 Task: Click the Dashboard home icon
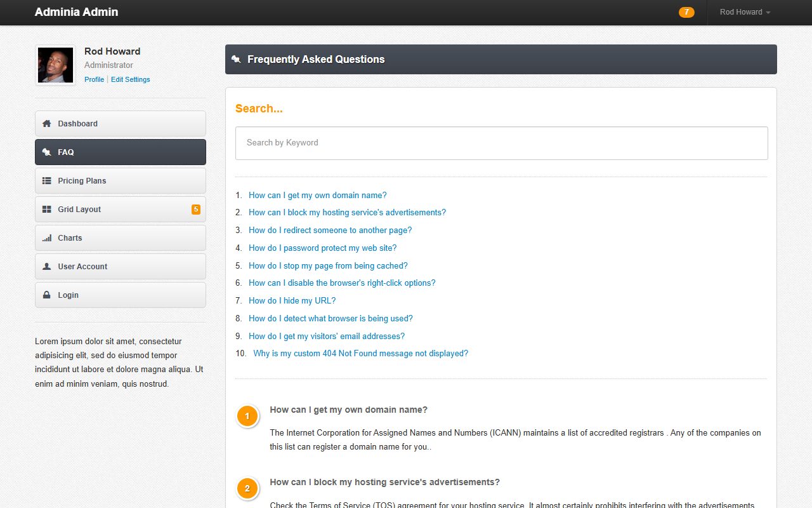46,124
